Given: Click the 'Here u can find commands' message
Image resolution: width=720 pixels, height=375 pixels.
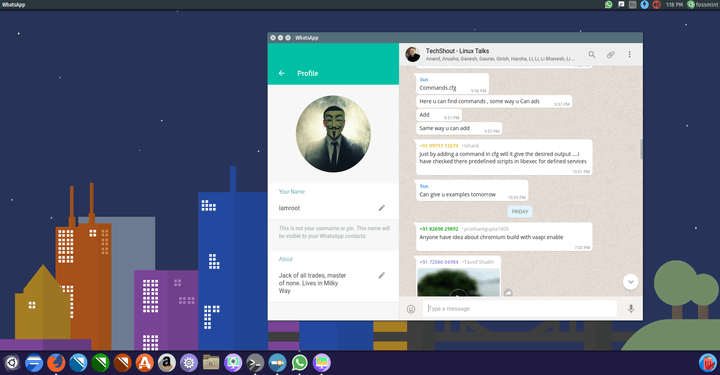Looking at the screenshot, I should tap(494, 101).
